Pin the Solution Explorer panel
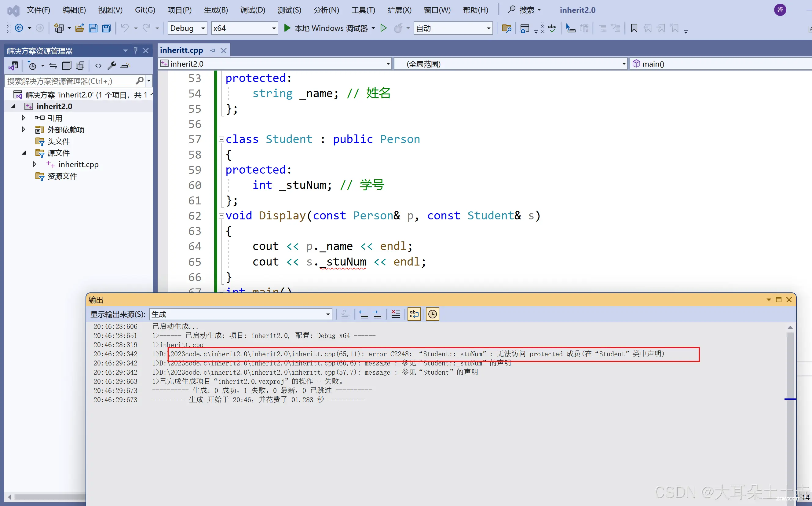 click(136, 50)
